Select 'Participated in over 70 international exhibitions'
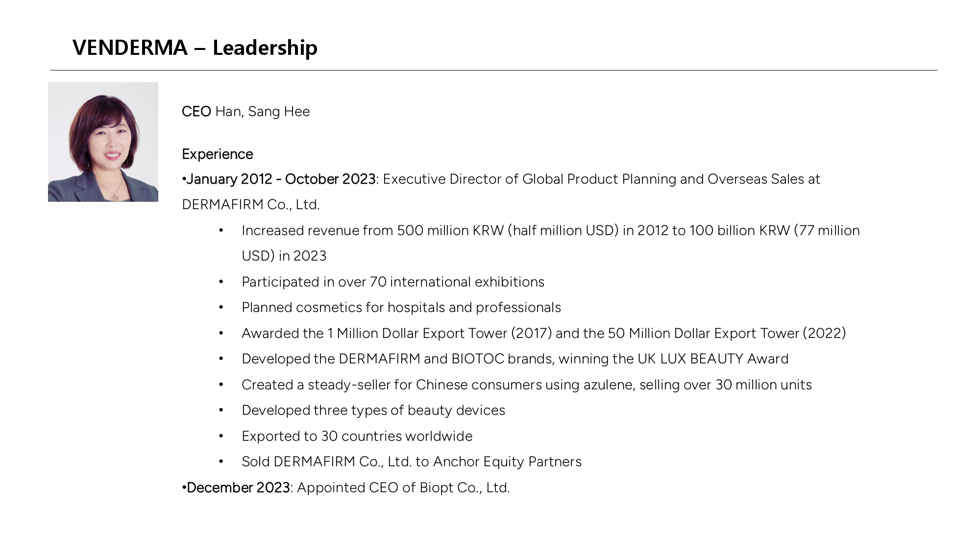Image resolution: width=980 pixels, height=551 pixels. pyautogui.click(x=393, y=282)
